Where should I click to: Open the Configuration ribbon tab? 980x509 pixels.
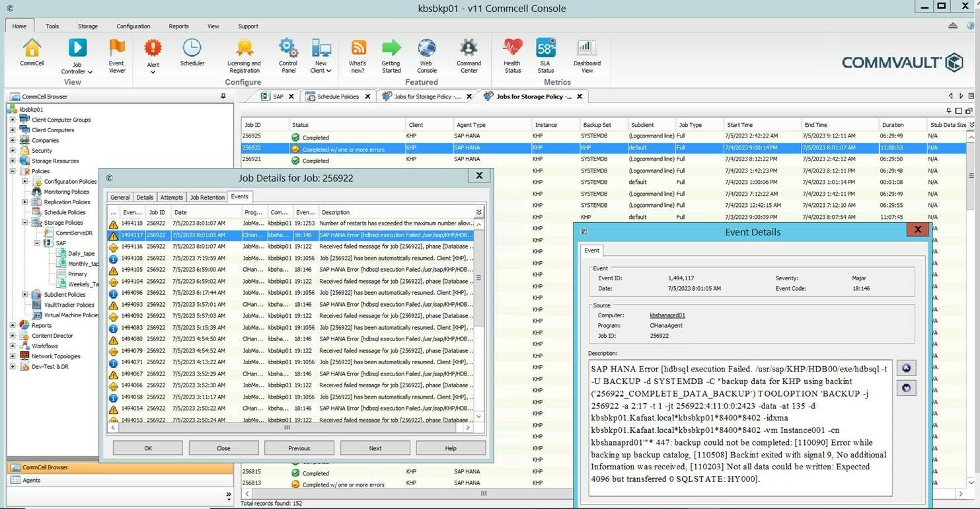click(x=133, y=26)
